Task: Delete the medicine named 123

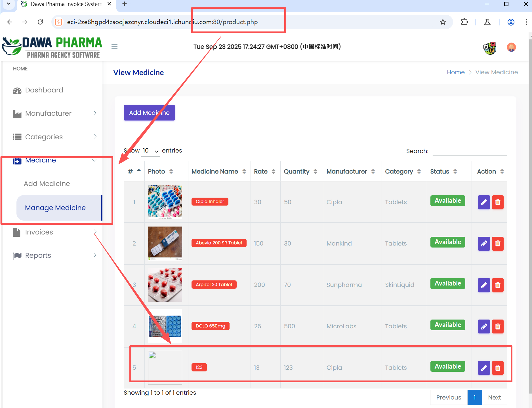Action: 498,368
